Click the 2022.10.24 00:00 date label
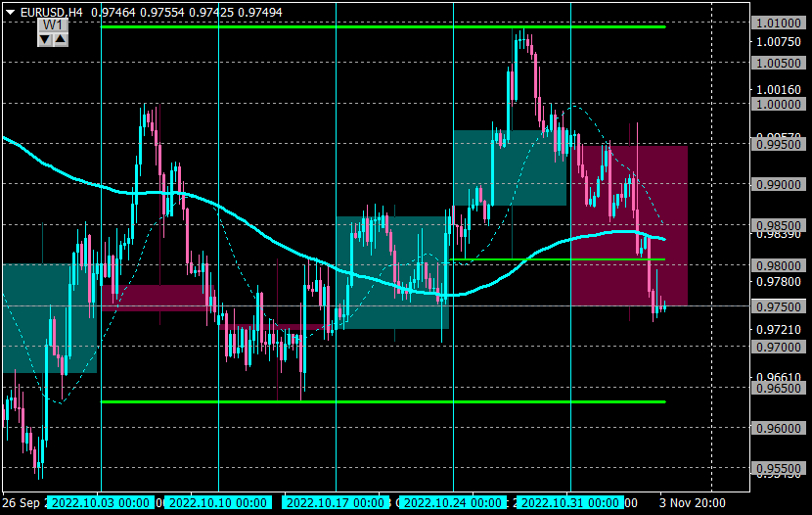Image resolution: width=812 pixels, height=515 pixels. 453,502
